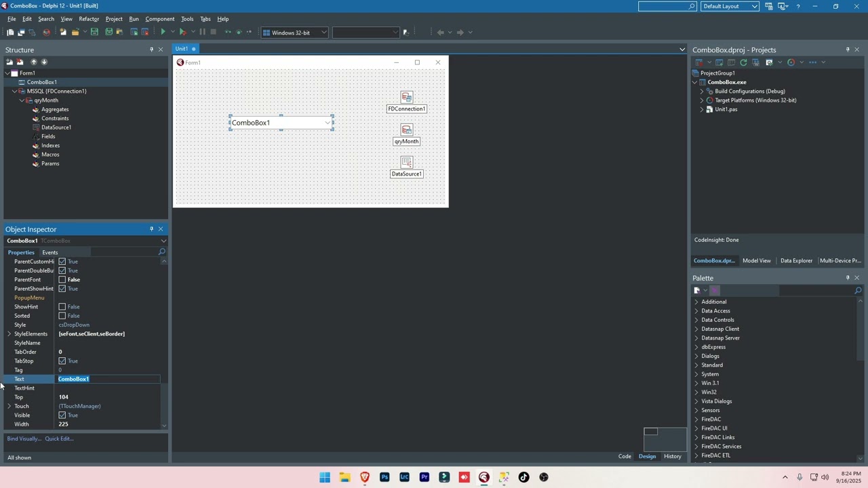Click Width property value 225

[x=63, y=424]
